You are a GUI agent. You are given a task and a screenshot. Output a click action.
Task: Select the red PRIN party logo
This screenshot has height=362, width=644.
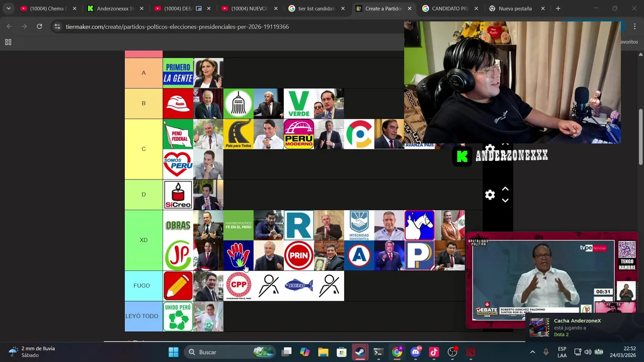coord(299,255)
